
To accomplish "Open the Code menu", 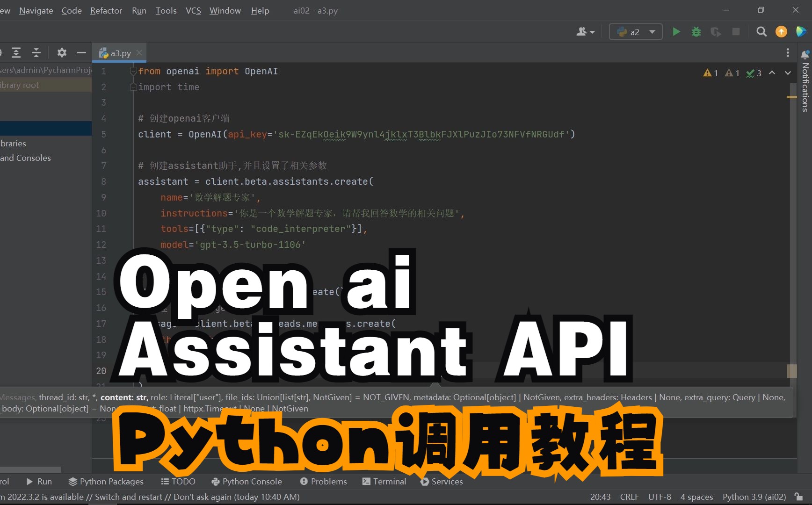I will pos(72,10).
